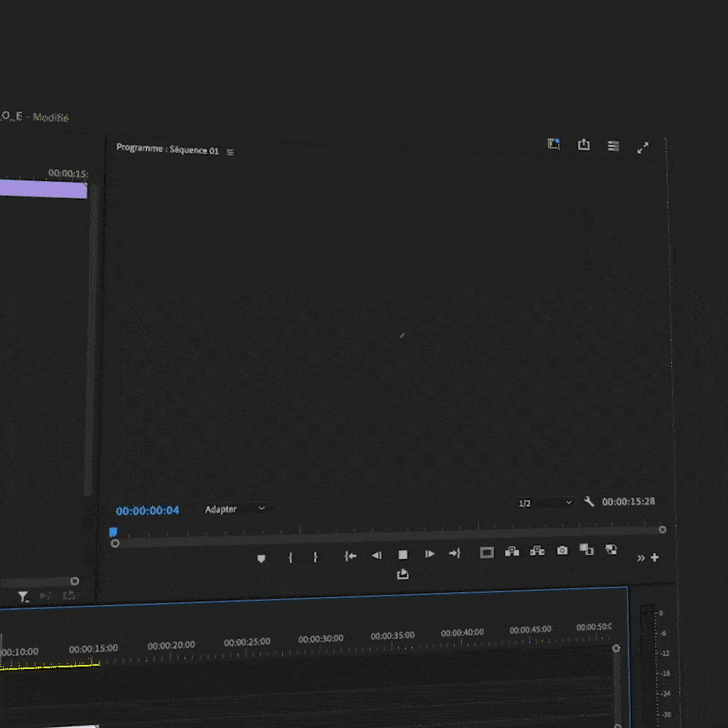Toggle proxies button in monitor
The width and height of the screenshot is (728, 728).
(x=612, y=549)
